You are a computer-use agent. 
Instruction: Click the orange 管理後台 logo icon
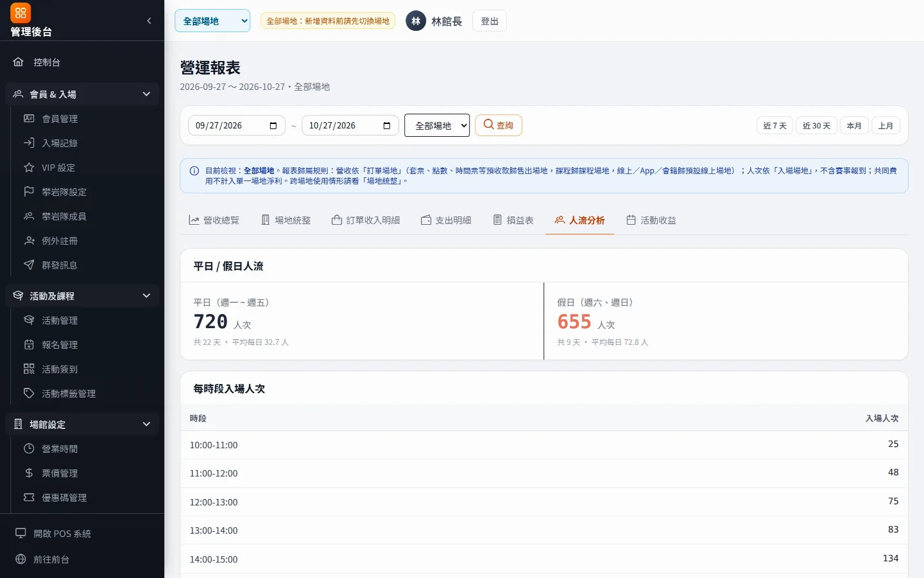pos(21,13)
